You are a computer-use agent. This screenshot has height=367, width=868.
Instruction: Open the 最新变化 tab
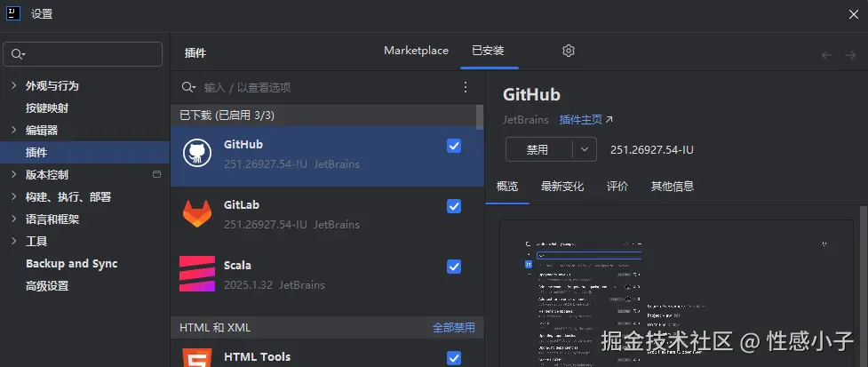pyautogui.click(x=562, y=186)
